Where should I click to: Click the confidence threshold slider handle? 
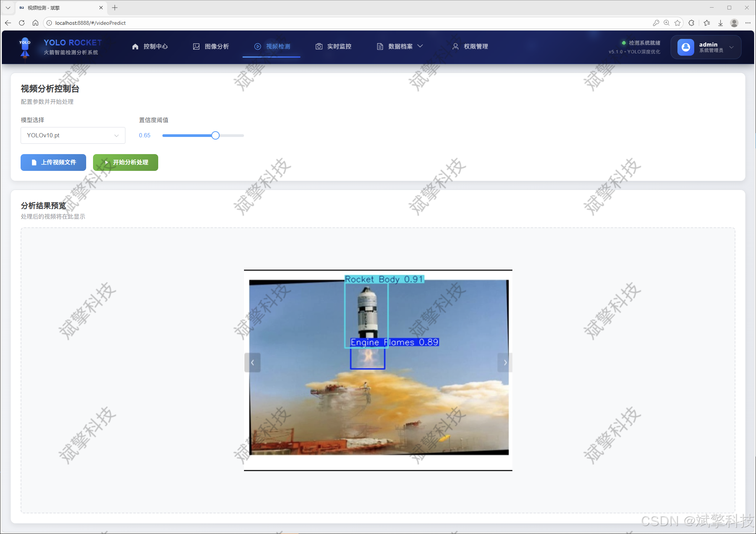[215, 135]
